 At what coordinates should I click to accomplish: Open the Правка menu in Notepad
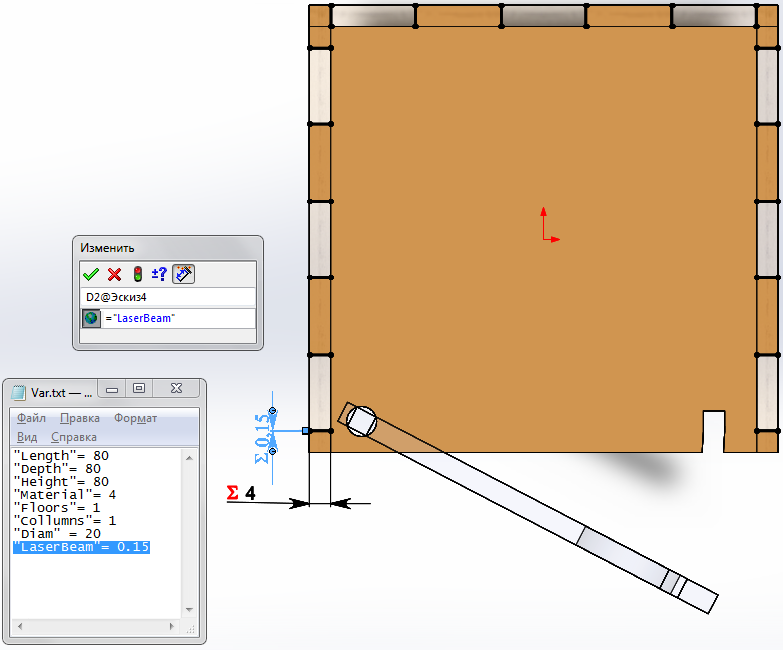[x=79, y=418]
